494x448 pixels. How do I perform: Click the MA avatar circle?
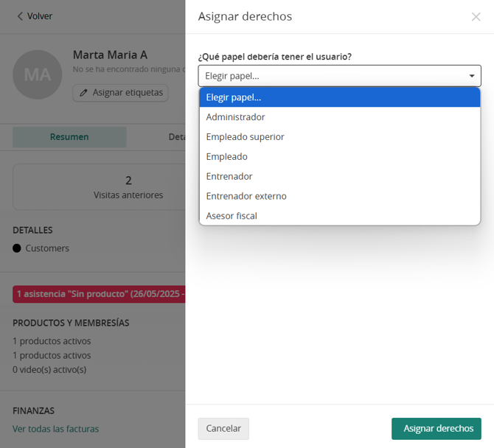coord(38,74)
